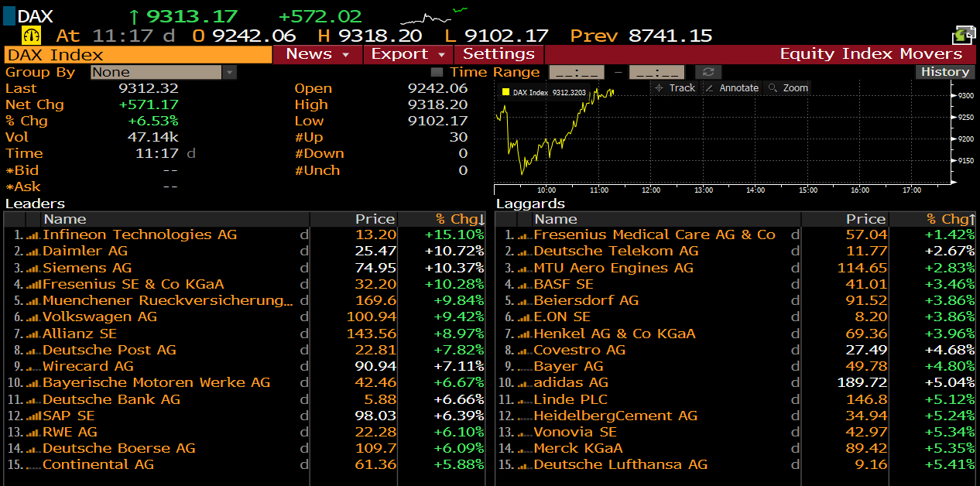Click bar-chart icon for Fresenius SE & Co KGaA
980x486 pixels.
pos(33,285)
